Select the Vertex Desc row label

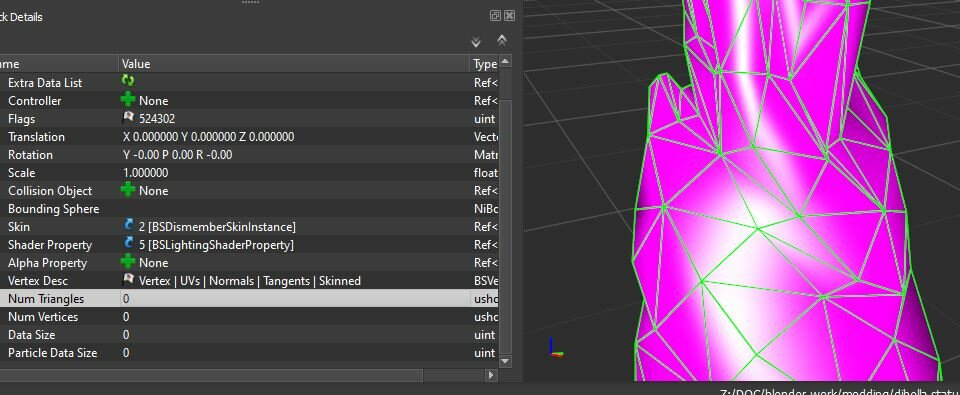tap(38, 280)
